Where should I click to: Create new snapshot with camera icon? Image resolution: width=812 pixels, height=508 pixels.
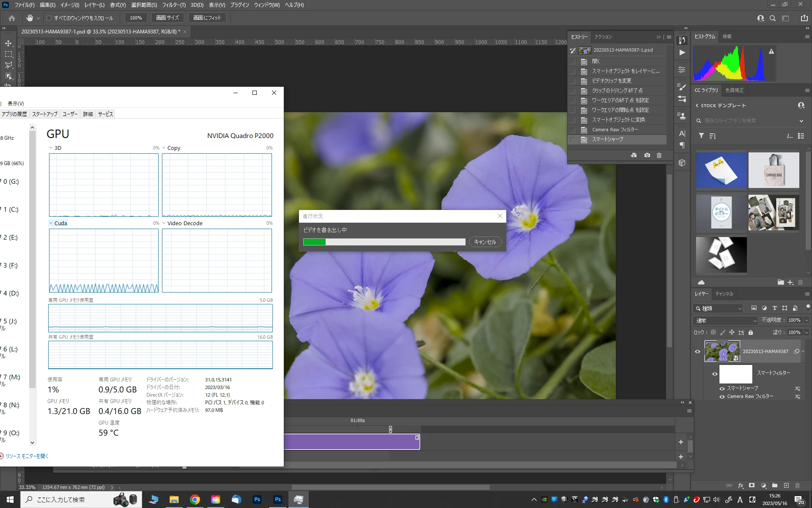[647, 155]
